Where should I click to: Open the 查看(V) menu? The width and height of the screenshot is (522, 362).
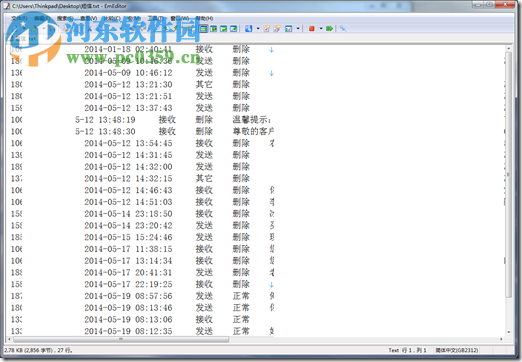88,18
